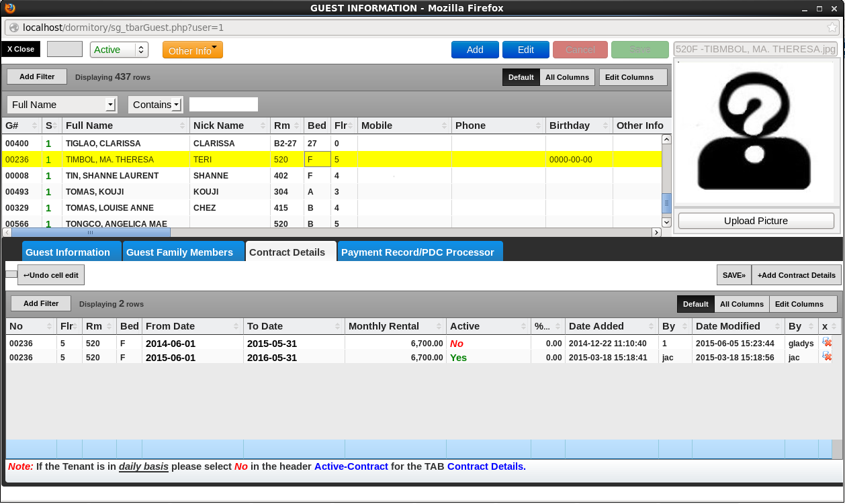Open Payment Record/PDC Processor tab

417,252
